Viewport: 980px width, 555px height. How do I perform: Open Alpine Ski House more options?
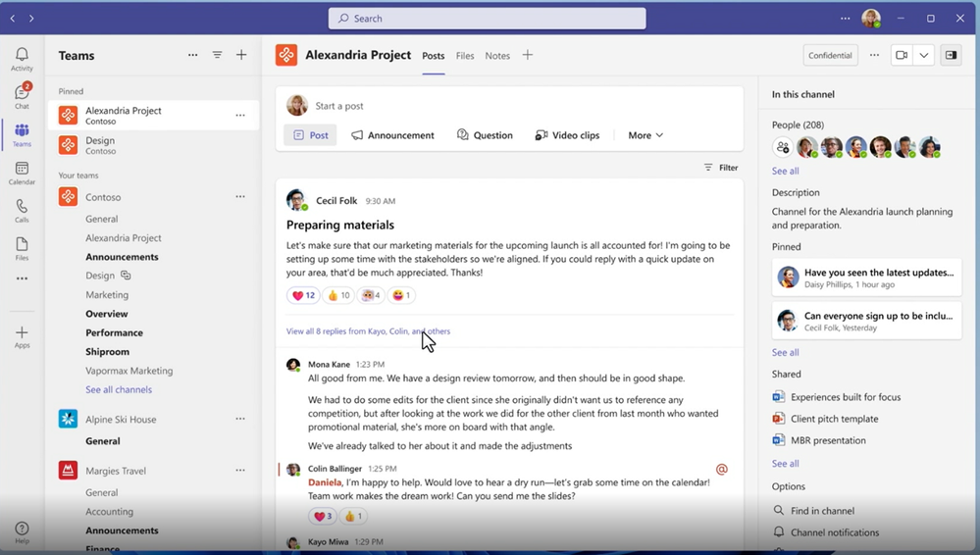click(240, 419)
